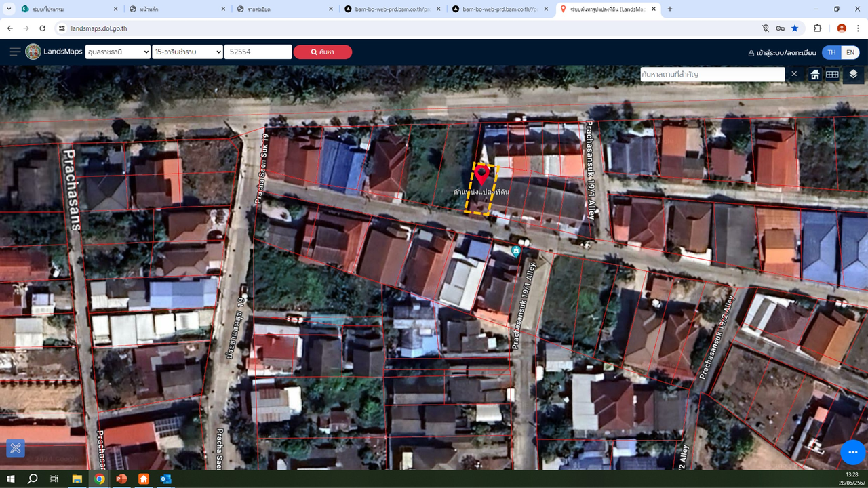Switch language to TH
Screen dimensions: 868x488
[x=831, y=52]
